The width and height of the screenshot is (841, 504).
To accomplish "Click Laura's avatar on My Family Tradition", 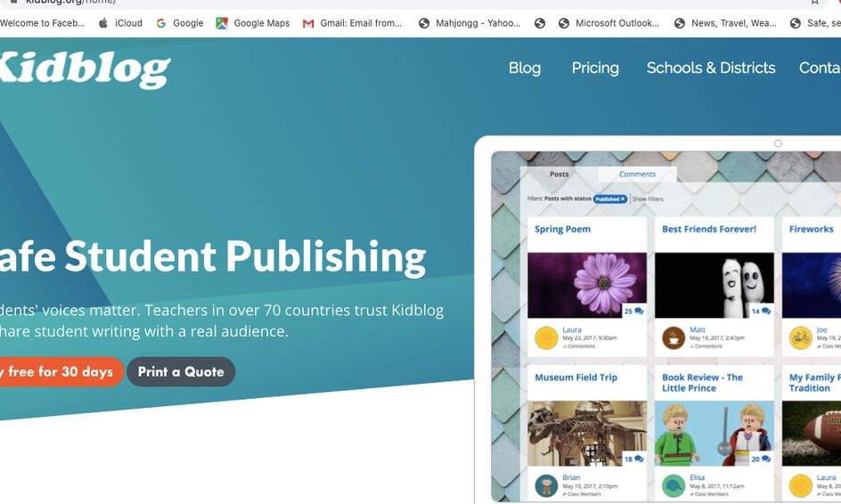I will point(800,486).
